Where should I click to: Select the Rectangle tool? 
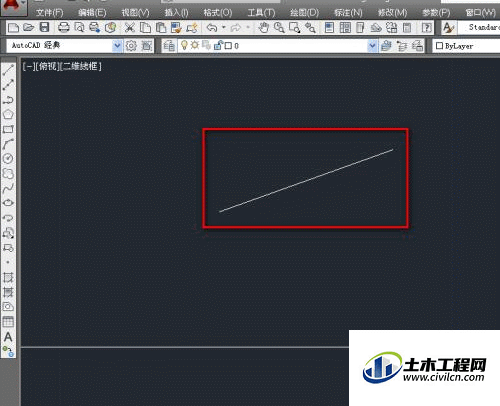coord(8,129)
